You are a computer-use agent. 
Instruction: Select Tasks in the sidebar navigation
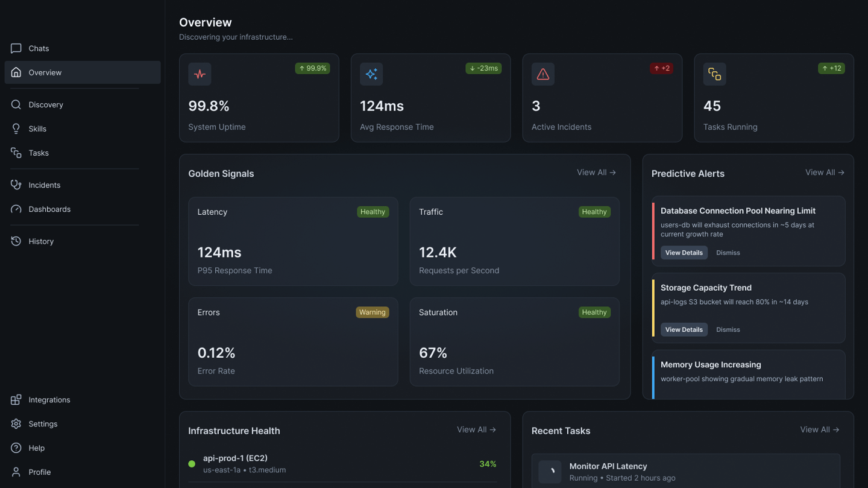pos(39,153)
